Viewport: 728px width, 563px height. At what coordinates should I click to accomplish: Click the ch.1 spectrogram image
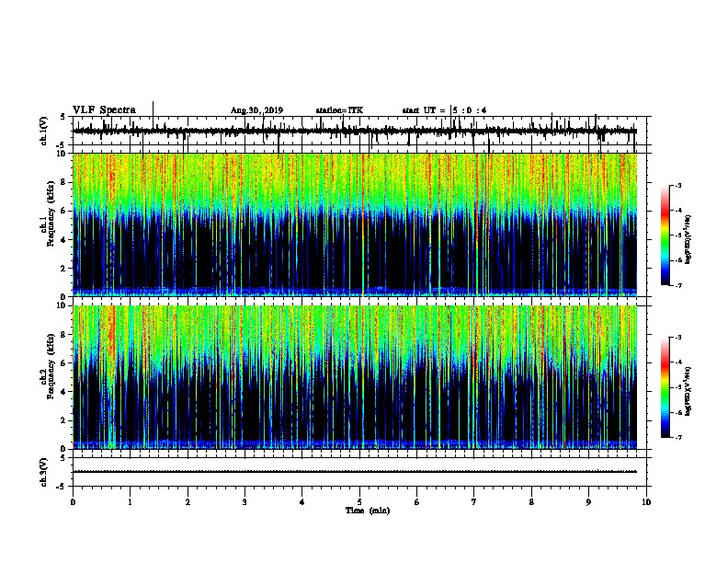click(x=355, y=224)
